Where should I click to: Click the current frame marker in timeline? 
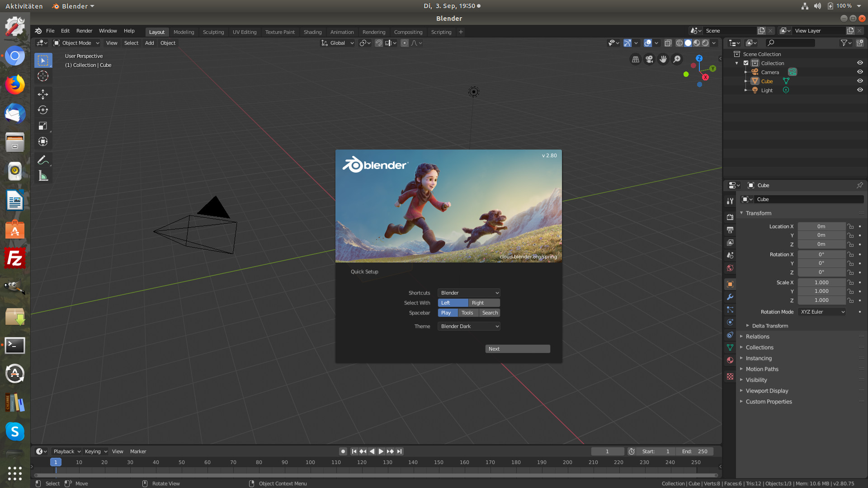pos(56,462)
